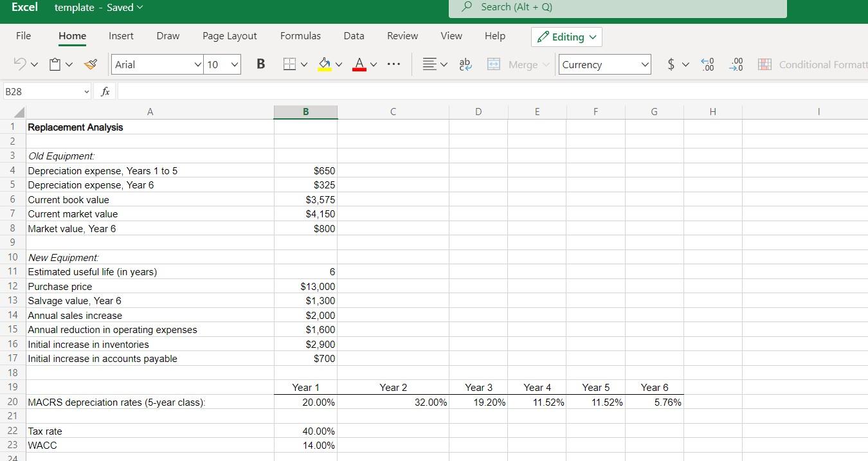Image resolution: width=868 pixels, height=461 pixels.
Task: Select the Wrap Text icon
Action: click(465, 64)
